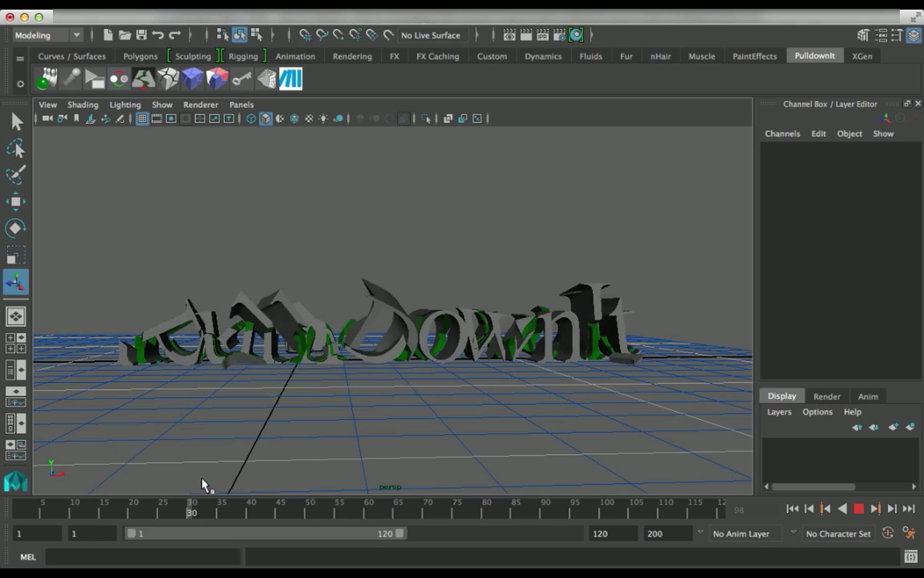The image size is (924, 578).
Task: Switch to the Rendering shelf tab
Action: pos(352,56)
